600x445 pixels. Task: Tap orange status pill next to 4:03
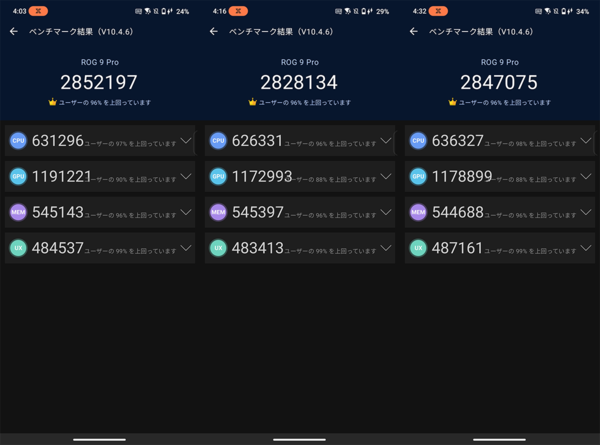pos(38,11)
